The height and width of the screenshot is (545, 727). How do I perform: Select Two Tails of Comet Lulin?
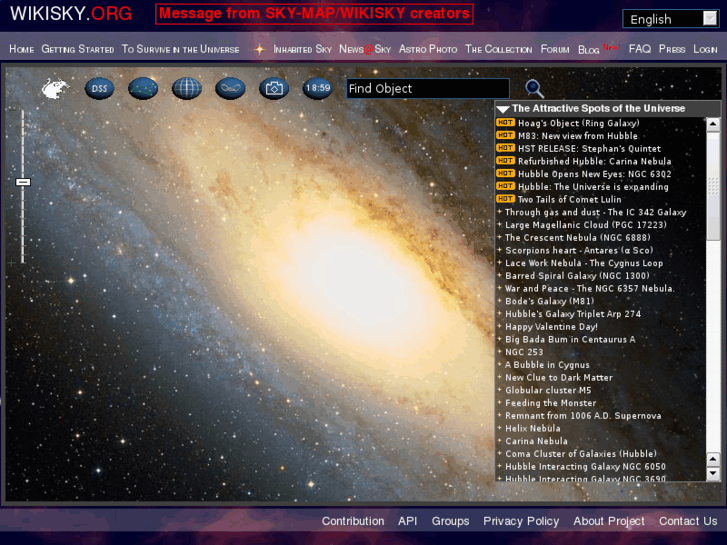[569, 199]
